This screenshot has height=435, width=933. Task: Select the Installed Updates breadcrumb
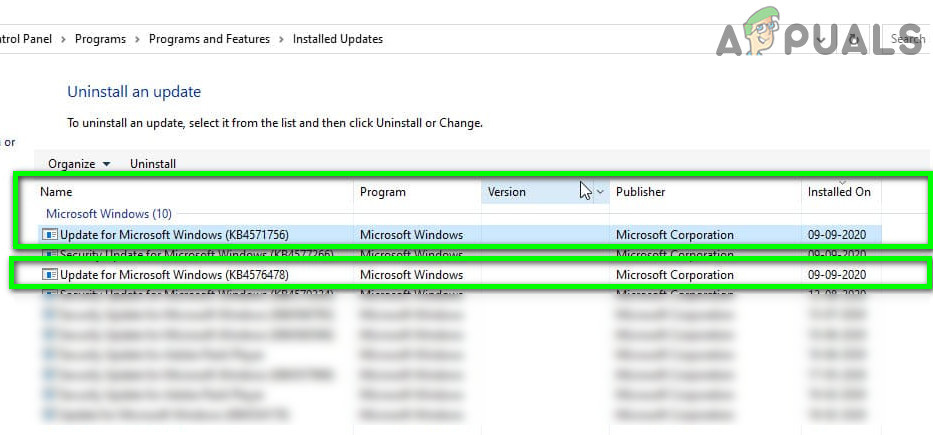337,39
